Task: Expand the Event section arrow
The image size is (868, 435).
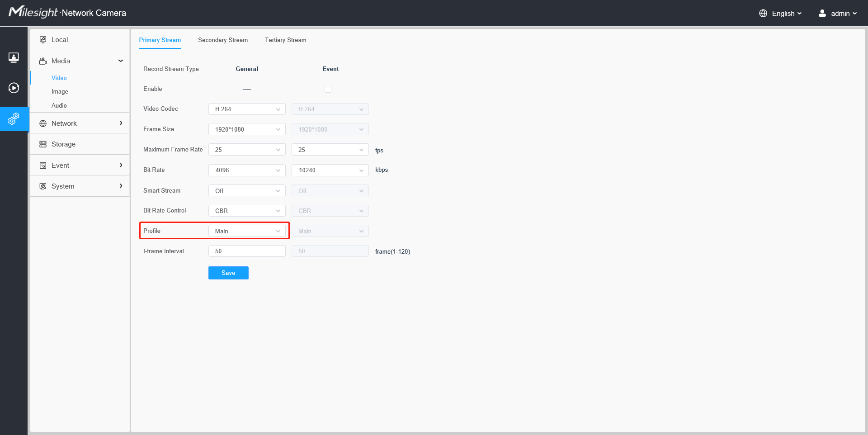Action: pos(121,165)
